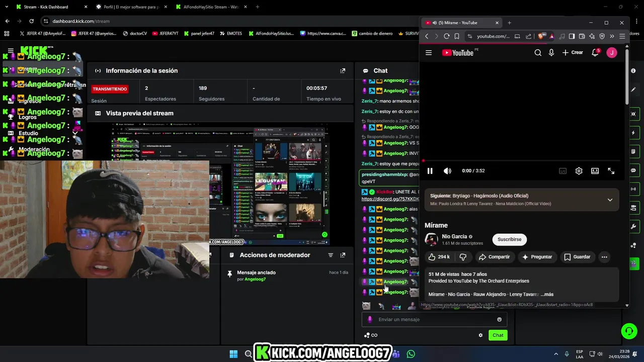Click the Kick dashboard address bar
Screen dimensions: 644x362
(226, 21)
